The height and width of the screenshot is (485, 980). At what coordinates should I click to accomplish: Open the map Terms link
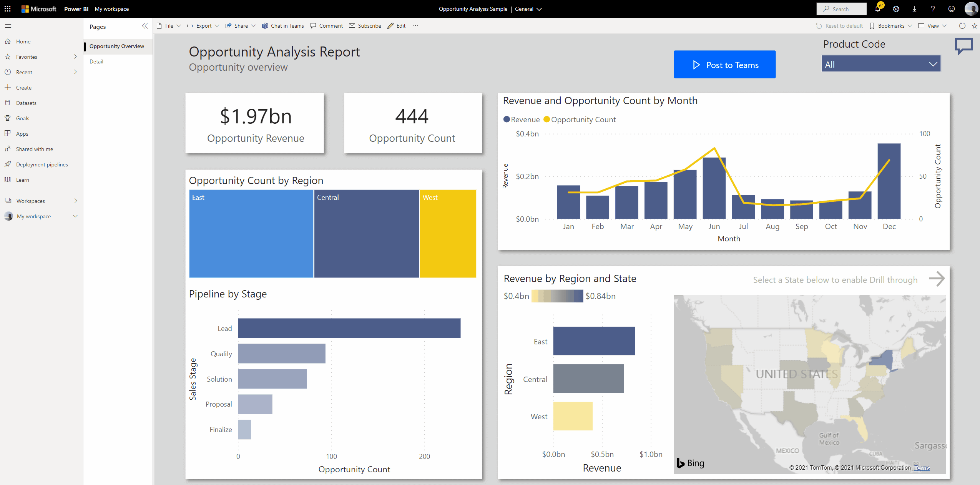pos(922,468)
